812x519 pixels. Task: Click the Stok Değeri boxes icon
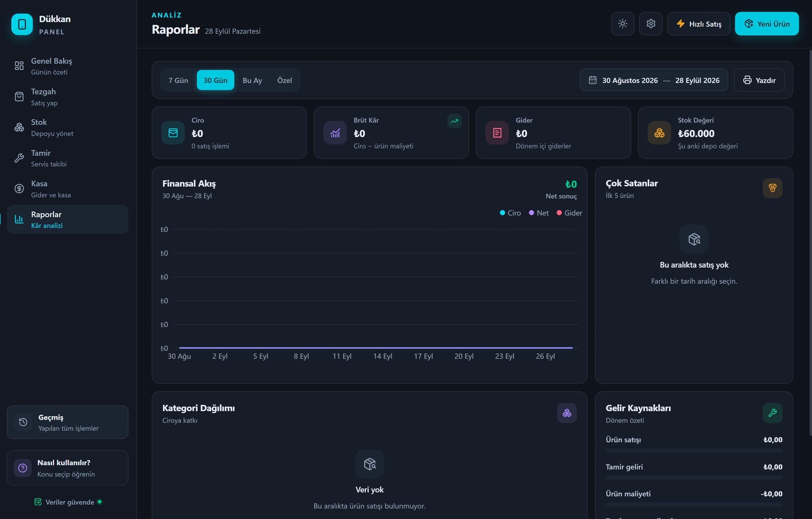point(659,133)
